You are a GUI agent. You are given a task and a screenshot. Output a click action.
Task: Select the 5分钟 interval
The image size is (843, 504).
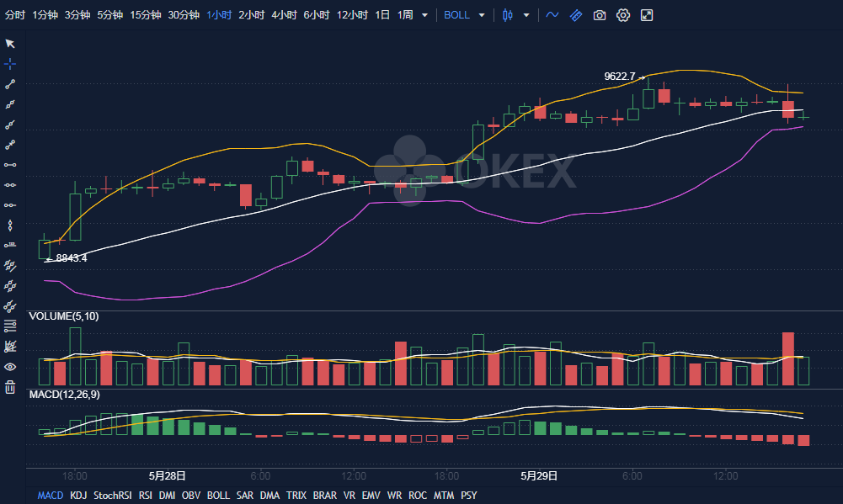coord(109,15)
